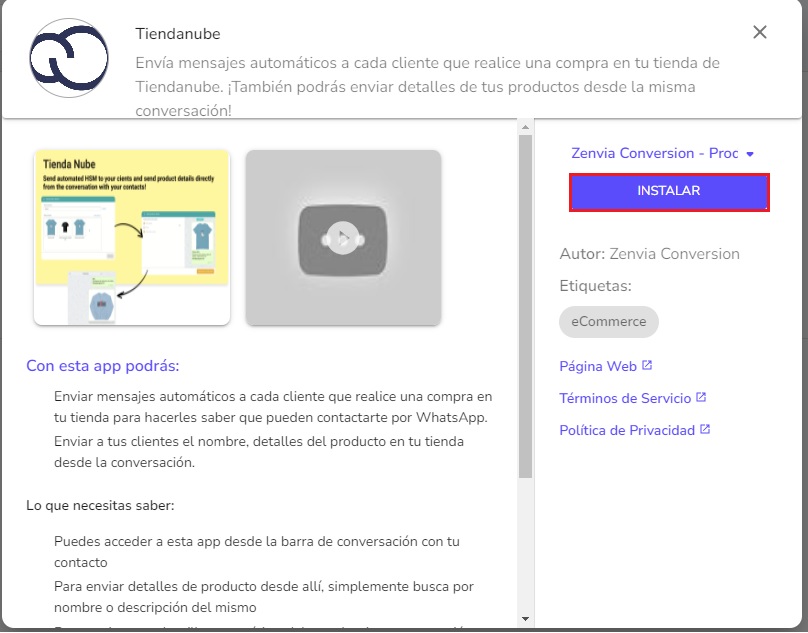Click the scrollbar up arrow

point(525,127)
